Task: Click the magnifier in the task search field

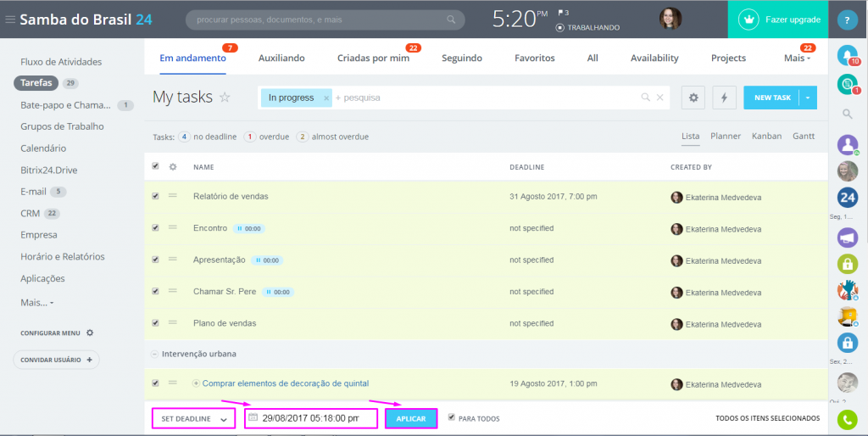Action: tap(645, 98)
